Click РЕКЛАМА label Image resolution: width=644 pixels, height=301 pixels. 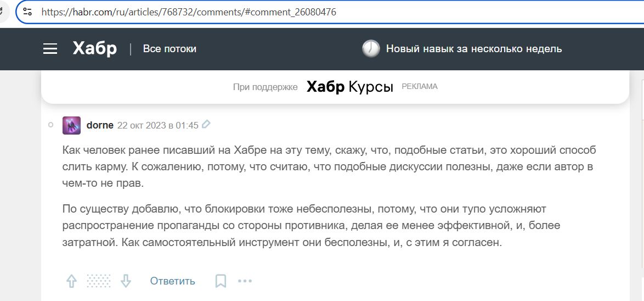click(x=419, y=86)
